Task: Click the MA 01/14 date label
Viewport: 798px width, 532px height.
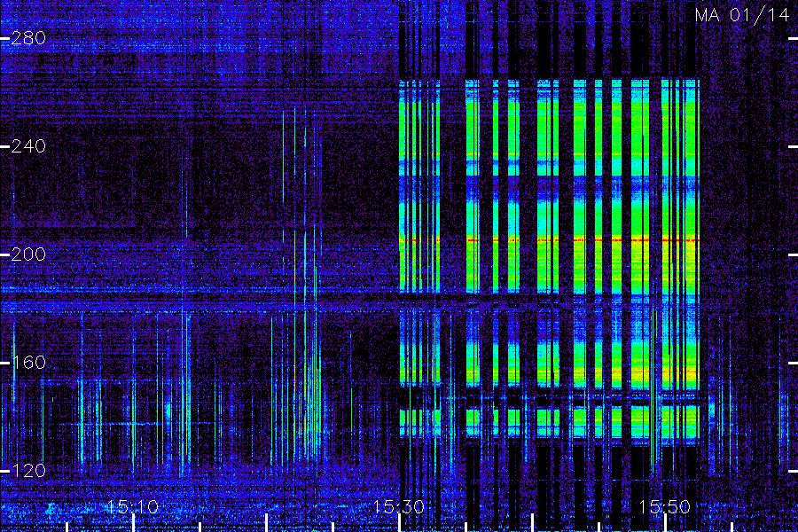Action: [742, 15]
